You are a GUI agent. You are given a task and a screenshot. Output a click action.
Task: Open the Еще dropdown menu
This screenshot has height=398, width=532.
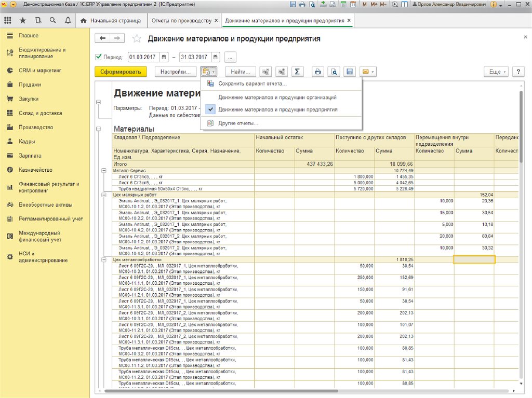496,72
